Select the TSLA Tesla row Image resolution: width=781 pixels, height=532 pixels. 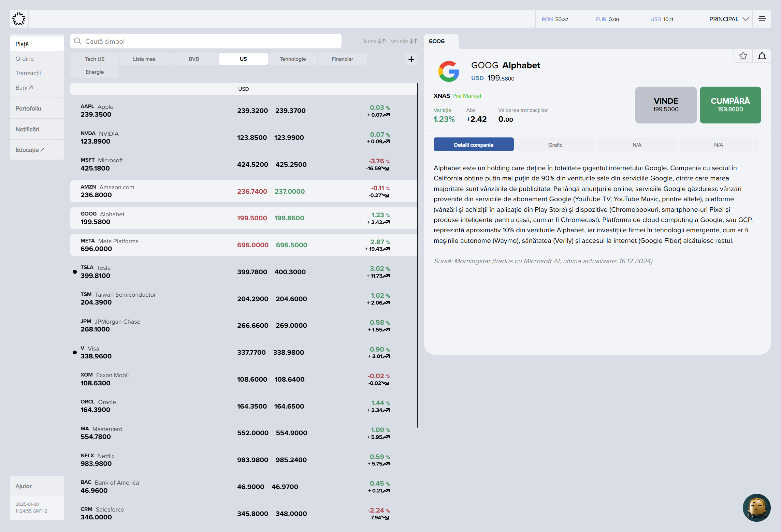[x=243, y=272]
